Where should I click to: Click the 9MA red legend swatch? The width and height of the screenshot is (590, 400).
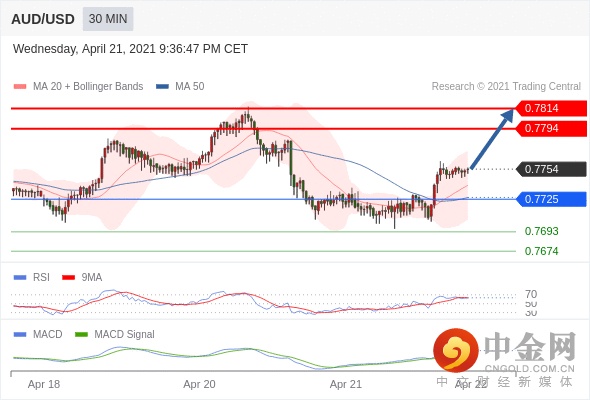pos(68,278)
